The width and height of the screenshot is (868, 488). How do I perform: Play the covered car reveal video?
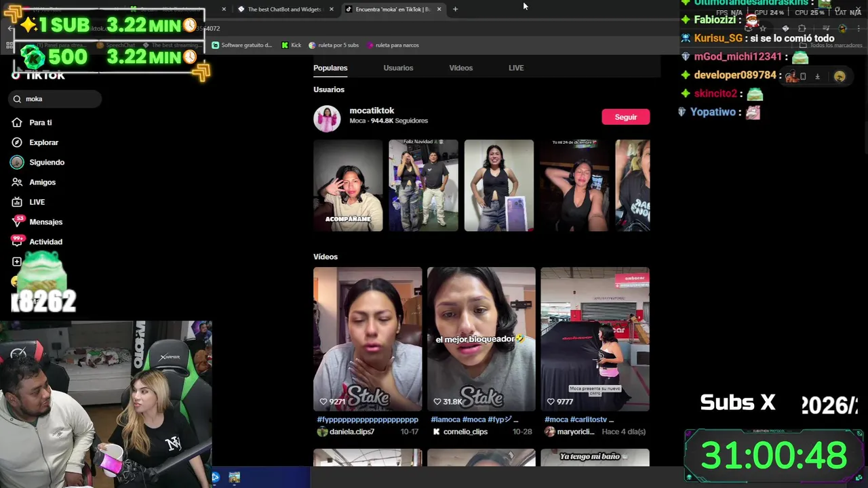[595, 339]
